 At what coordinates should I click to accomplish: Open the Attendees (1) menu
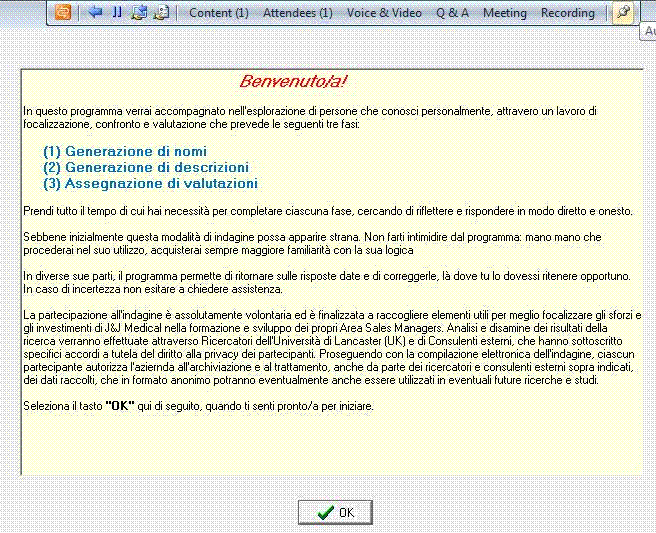point(297,13)
